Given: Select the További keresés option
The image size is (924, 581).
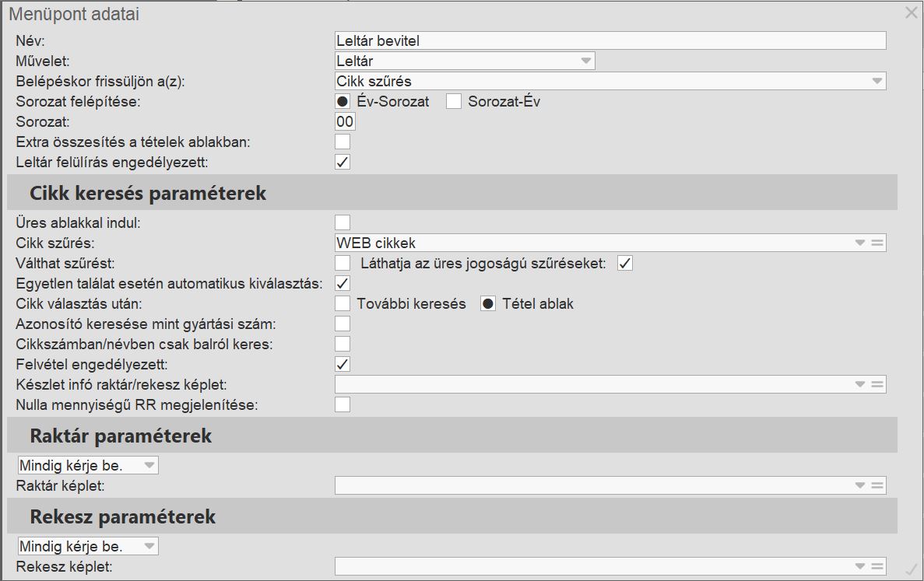Looking at the screenshot, I should (x=343, y=303).
